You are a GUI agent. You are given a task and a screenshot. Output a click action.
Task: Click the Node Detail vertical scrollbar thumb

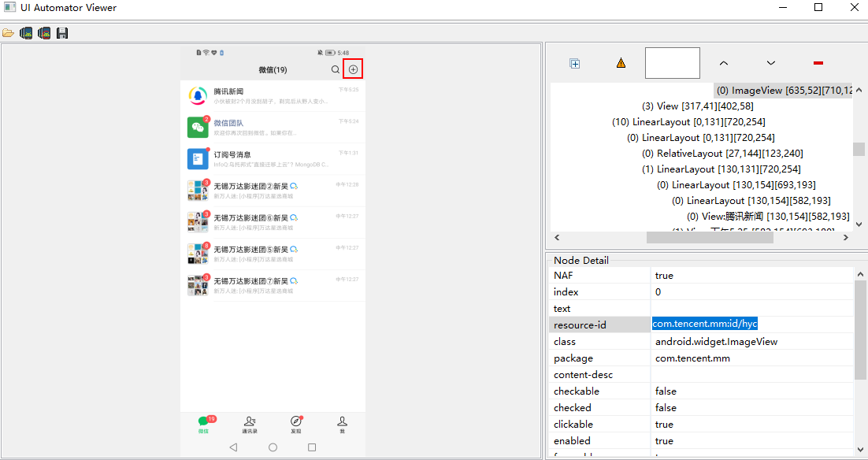(x=859, y=329)
